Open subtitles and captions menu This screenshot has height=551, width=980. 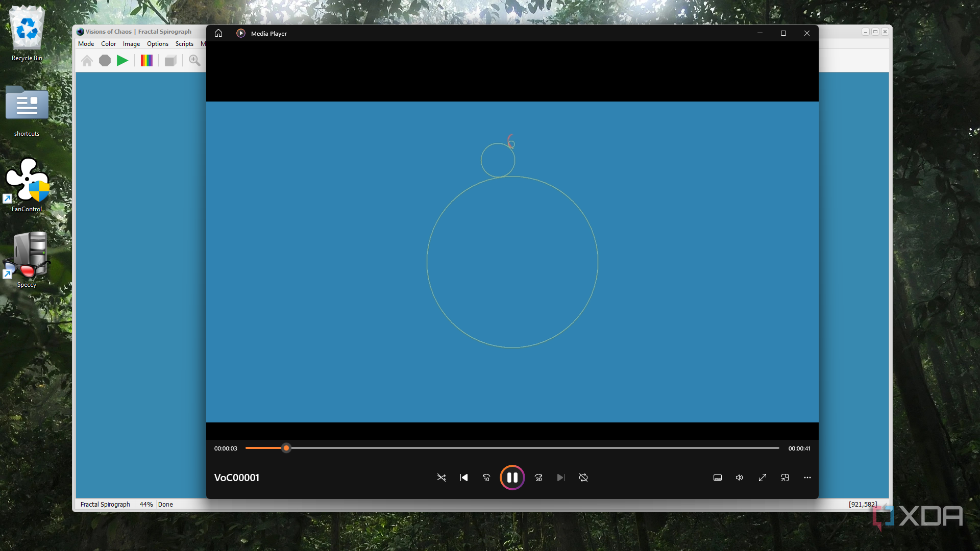tap(718, 478)
